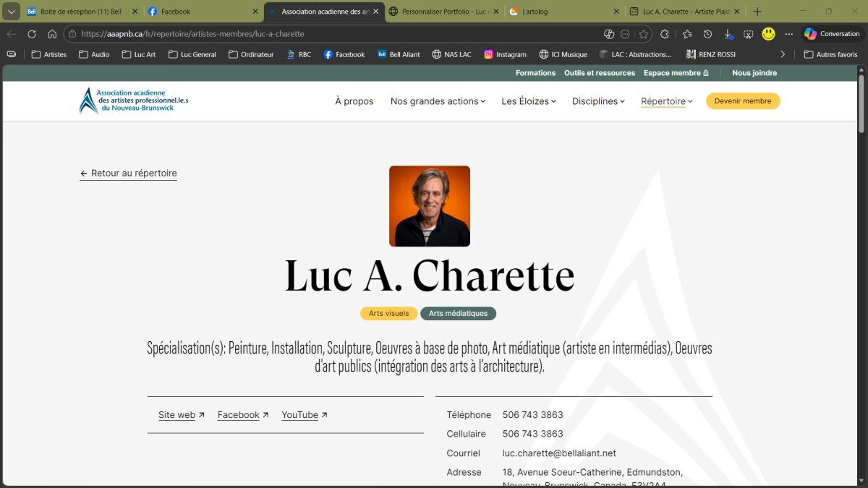Open Copilot Conversation sidebar
The image size is (868, 488).
coord(832,33)
